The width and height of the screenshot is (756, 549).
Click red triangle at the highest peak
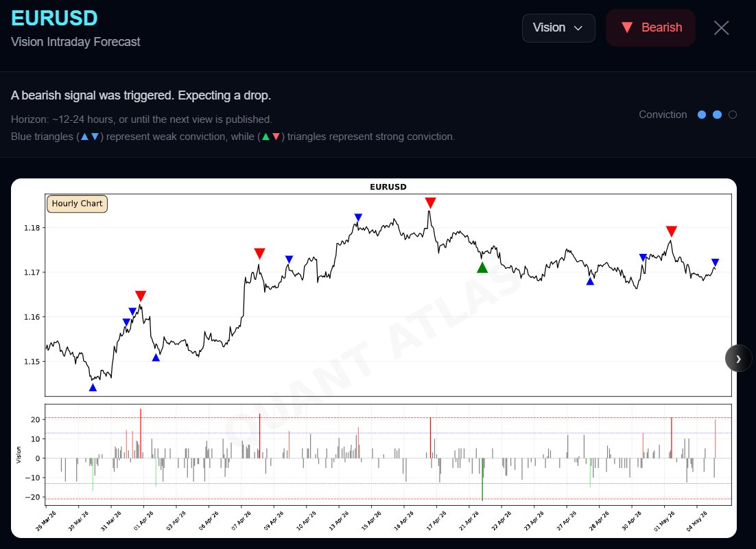pos(431,202)
